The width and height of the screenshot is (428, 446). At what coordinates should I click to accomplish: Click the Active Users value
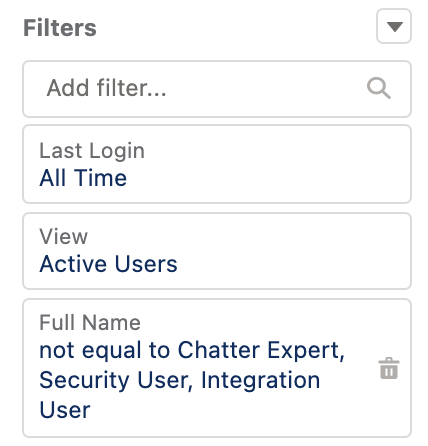[x=108, y=264]
